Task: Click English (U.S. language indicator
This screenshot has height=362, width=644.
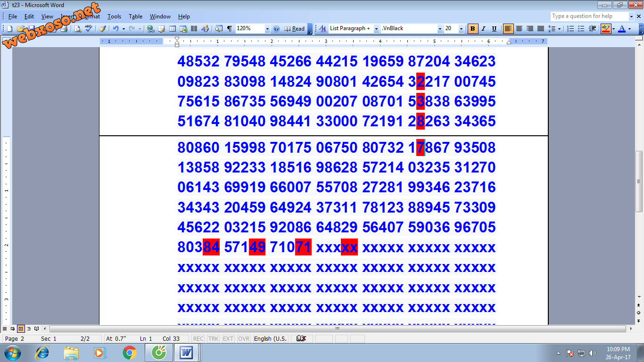Action: click(270, 339)
